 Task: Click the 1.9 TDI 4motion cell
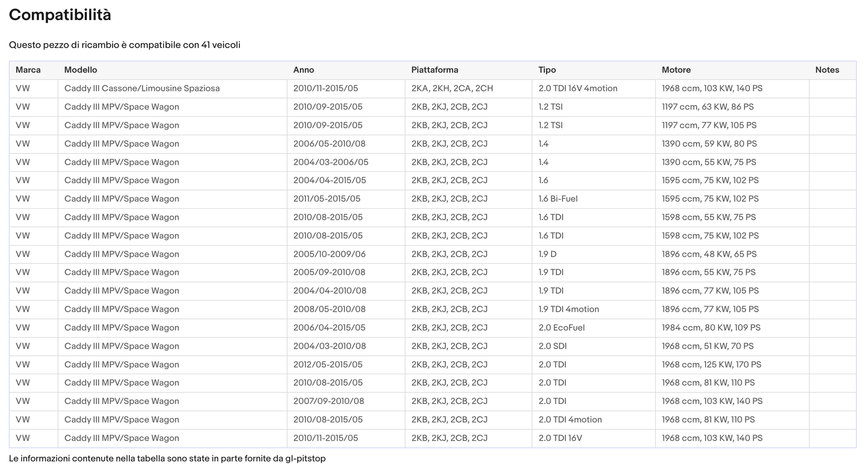[x=594, y=309]
